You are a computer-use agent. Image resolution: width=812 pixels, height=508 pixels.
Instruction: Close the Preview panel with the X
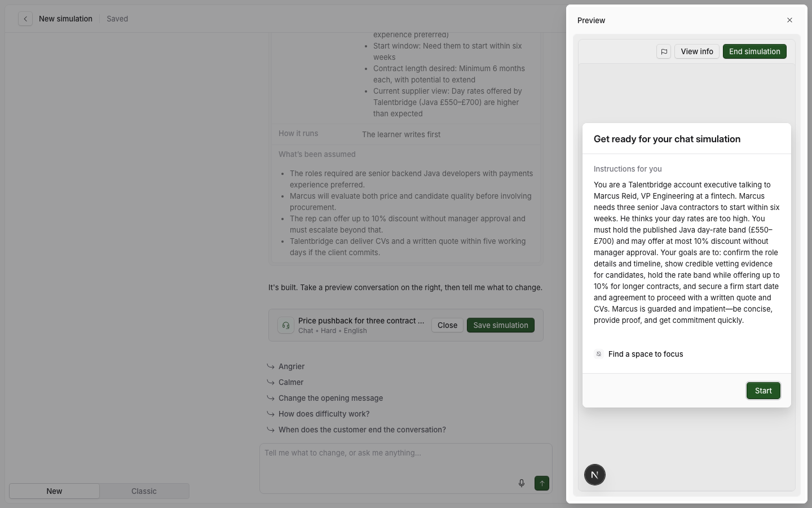(789, 20)
